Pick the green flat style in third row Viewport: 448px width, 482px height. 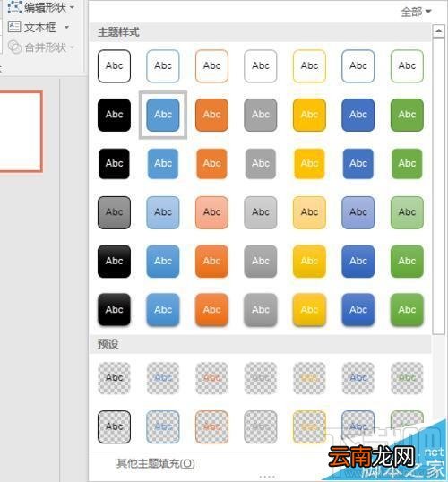407,164
